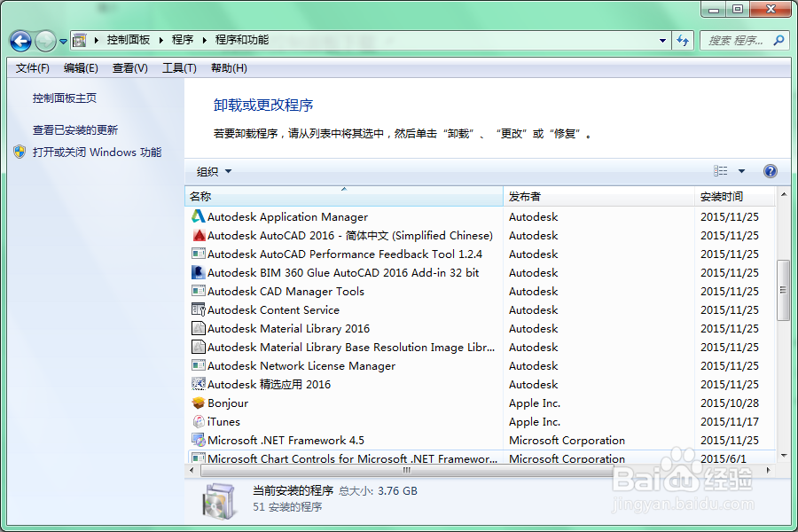Viewport: 798px width, 532px height.
Task: Click the Autodesk CAD Manager Tools icon
Action: coord(199,291)
